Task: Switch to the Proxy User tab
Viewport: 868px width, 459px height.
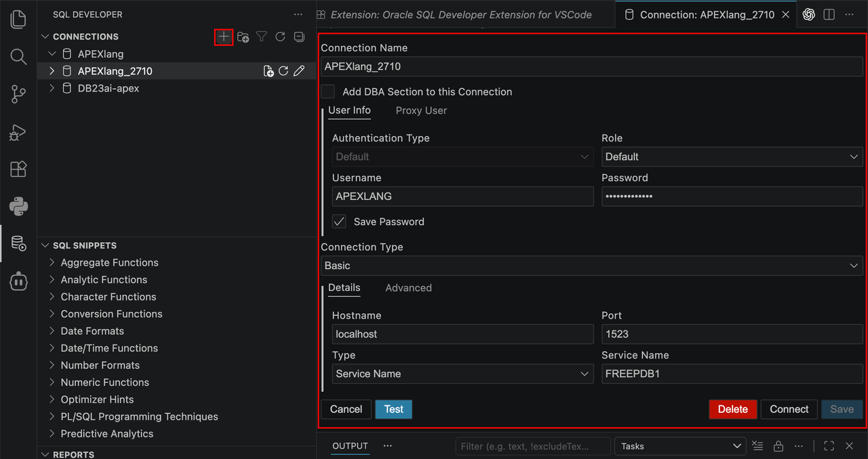Action: click(x=421, y=111)
